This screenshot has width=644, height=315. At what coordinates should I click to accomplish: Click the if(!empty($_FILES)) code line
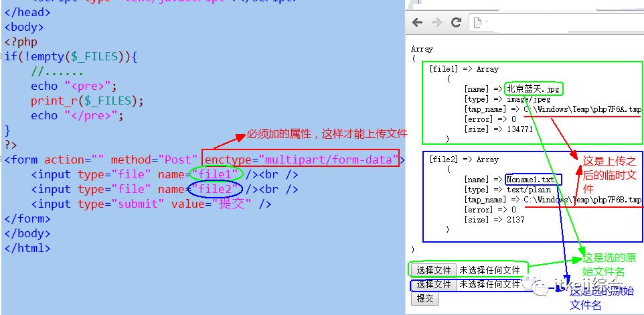[x=71, y=56]
